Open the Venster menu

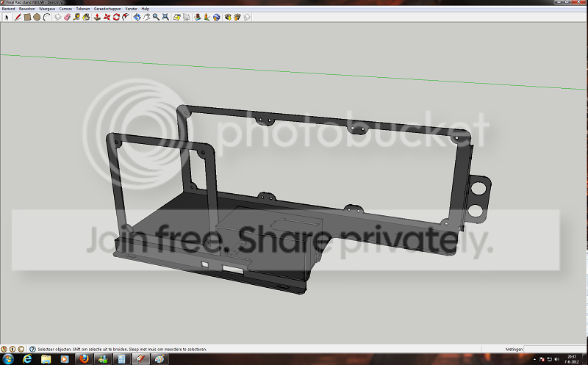pyautogui.click(x=132, y=9)
